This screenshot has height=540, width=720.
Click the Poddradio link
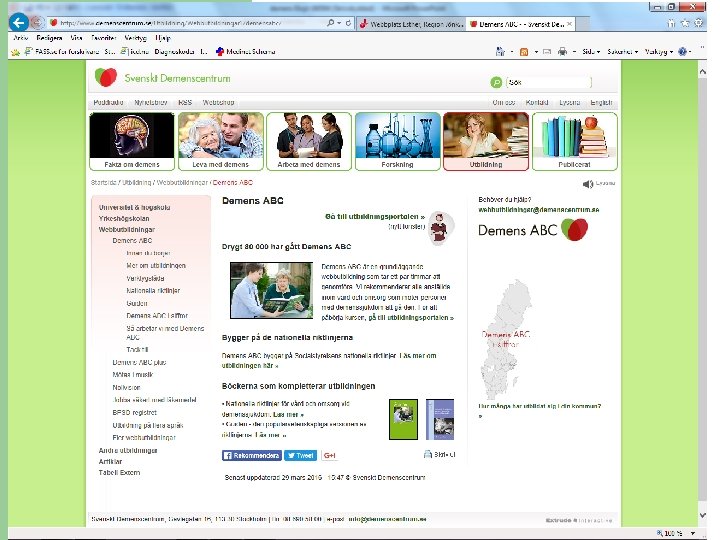tap(108, 102)
